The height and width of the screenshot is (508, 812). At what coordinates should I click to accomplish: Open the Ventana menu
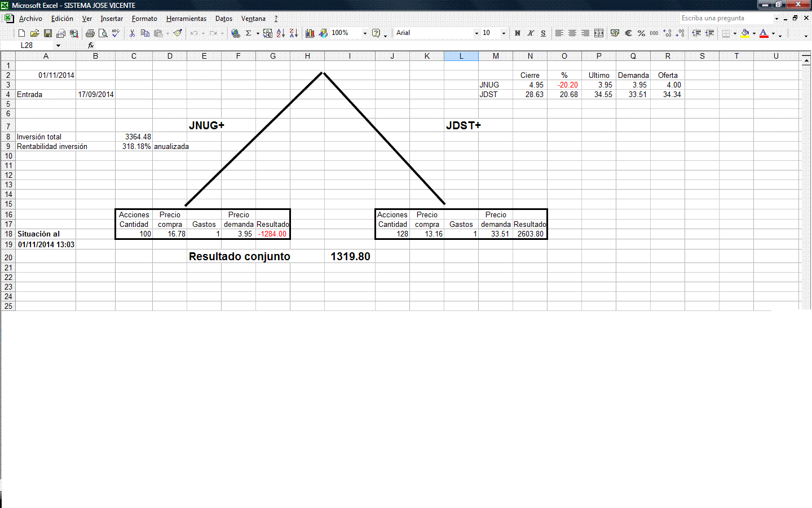pos(253,19)
